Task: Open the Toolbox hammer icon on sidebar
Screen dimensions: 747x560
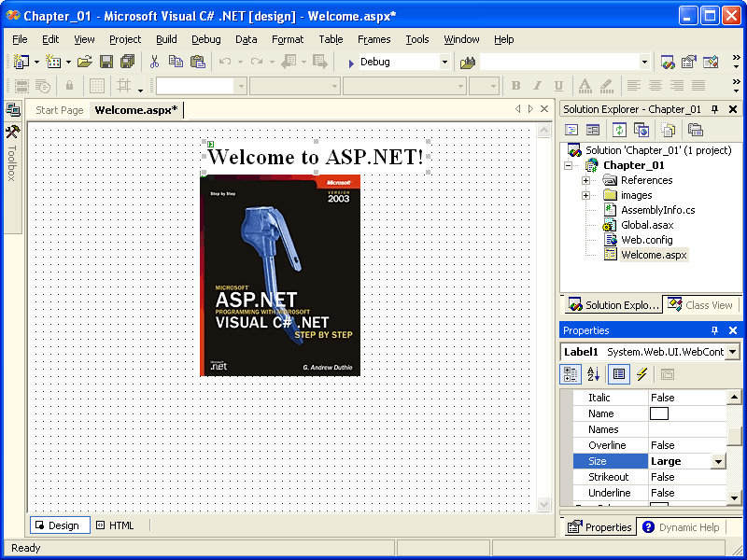Action: click(x=12, y=132)
